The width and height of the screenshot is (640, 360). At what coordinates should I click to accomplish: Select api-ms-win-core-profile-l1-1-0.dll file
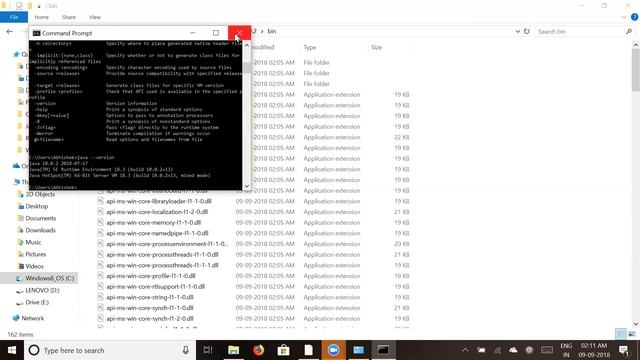point(151,276)
